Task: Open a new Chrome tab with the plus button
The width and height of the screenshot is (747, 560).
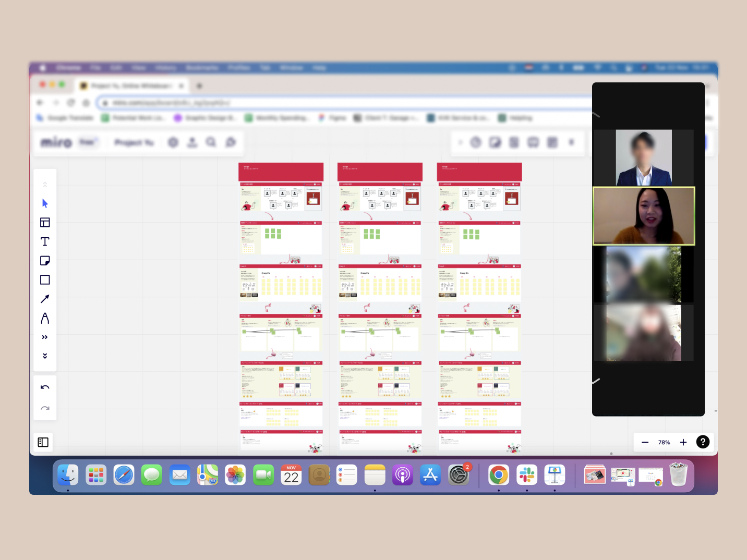Action: click(x=199, y=86)
